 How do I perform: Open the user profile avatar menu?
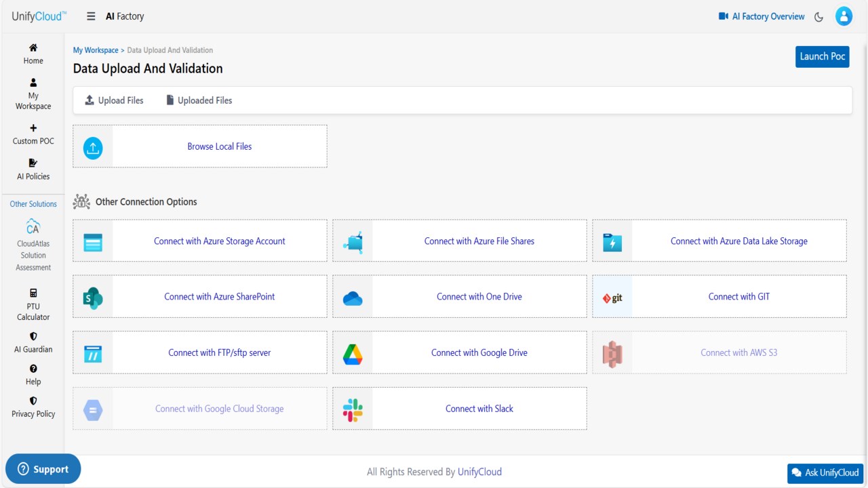(x=844, y=16)
